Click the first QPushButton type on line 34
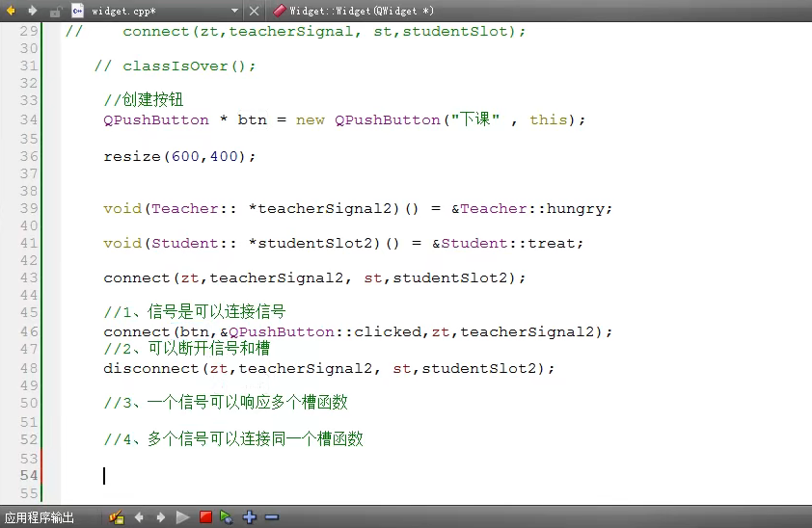The image size is (812, 528). coord(156,120)
